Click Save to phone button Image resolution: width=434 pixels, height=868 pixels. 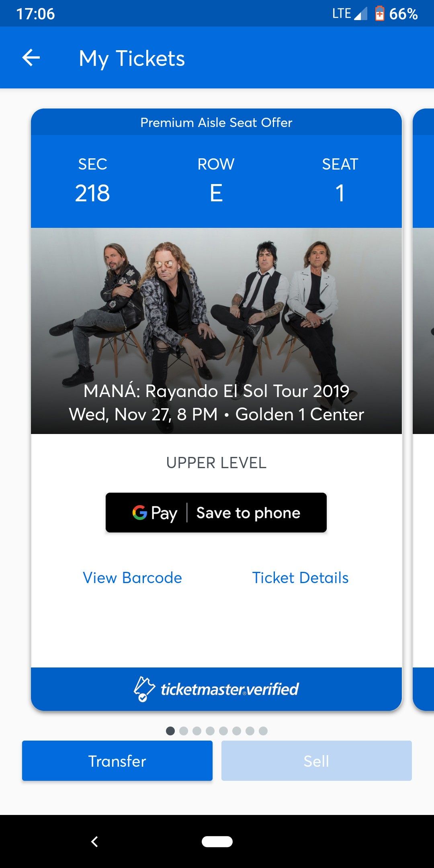click(x=248, y=513)
